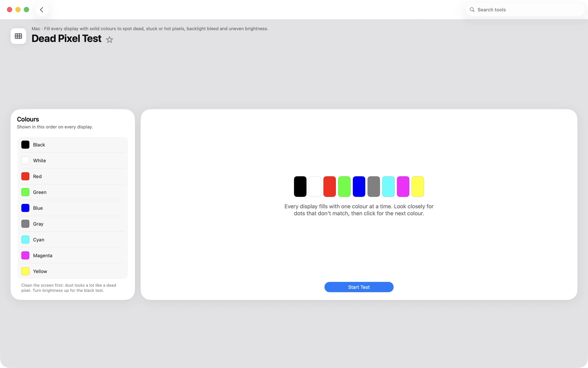Click the magnifying glass search icon
The image size is (588, 368).
[x=472, y=10]
